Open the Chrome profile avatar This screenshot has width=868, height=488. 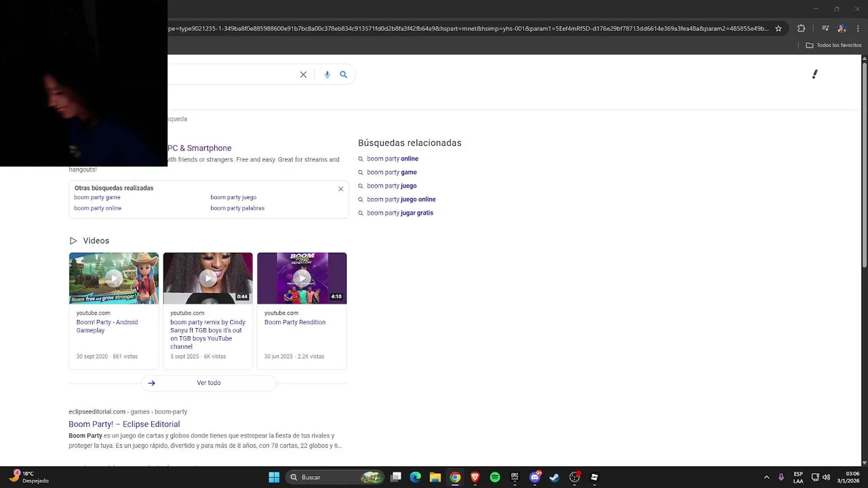pyautogui.click(x=842, y=28)
